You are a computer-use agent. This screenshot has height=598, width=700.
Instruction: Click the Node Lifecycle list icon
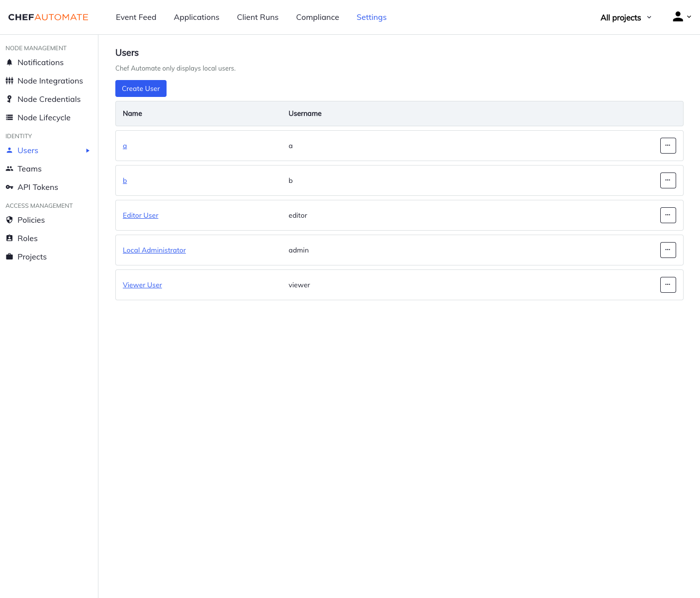(x=9, y=117)
